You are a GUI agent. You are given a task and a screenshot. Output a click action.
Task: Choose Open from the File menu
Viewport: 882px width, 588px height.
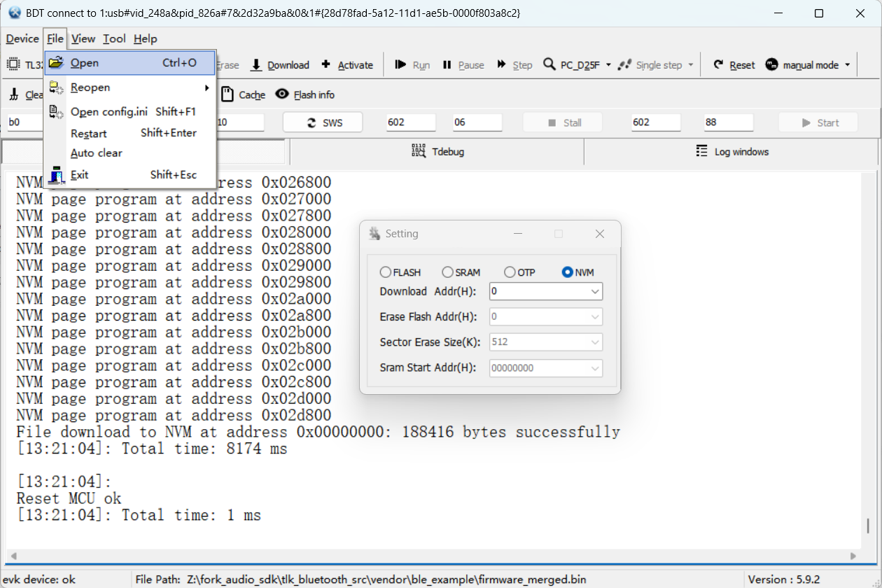[129, 63]
